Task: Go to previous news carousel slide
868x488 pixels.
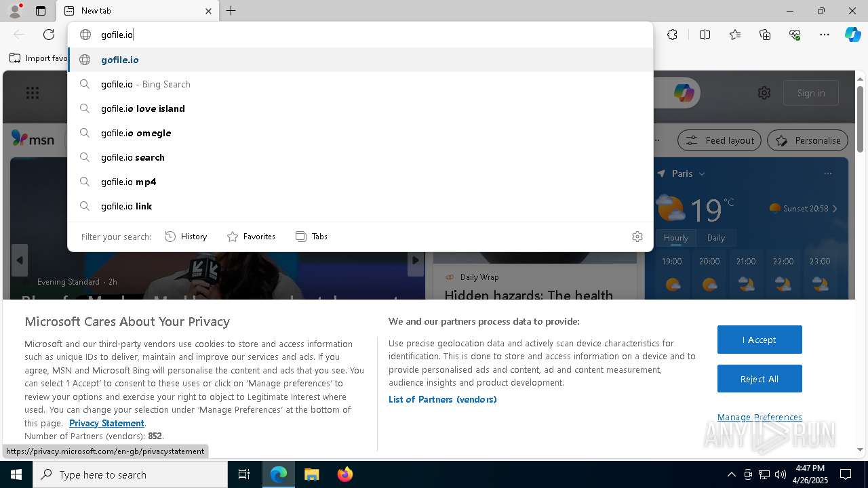Action: point(20,260)
